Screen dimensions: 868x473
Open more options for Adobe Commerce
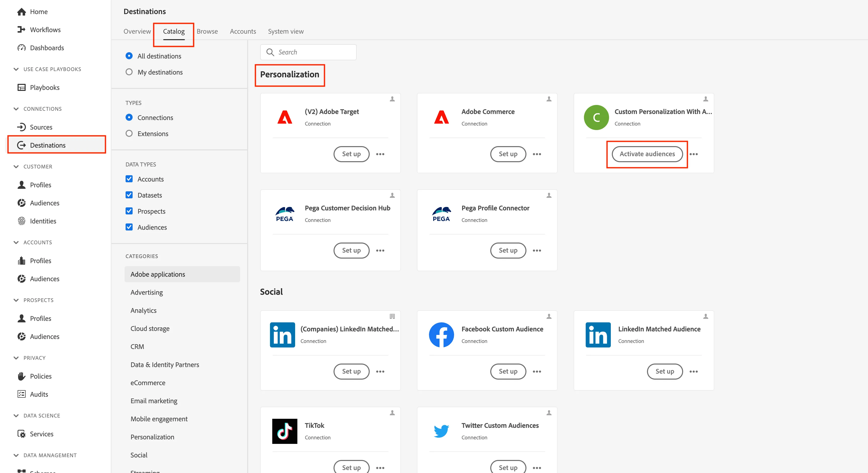click(x=537, y=154)
